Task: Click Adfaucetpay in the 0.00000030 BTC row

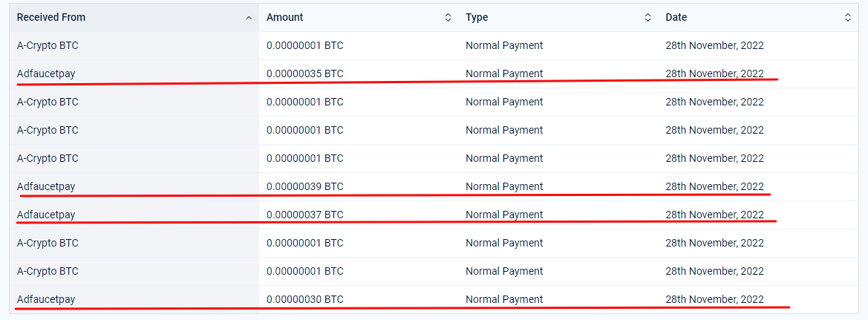Action: click(46, 299)
